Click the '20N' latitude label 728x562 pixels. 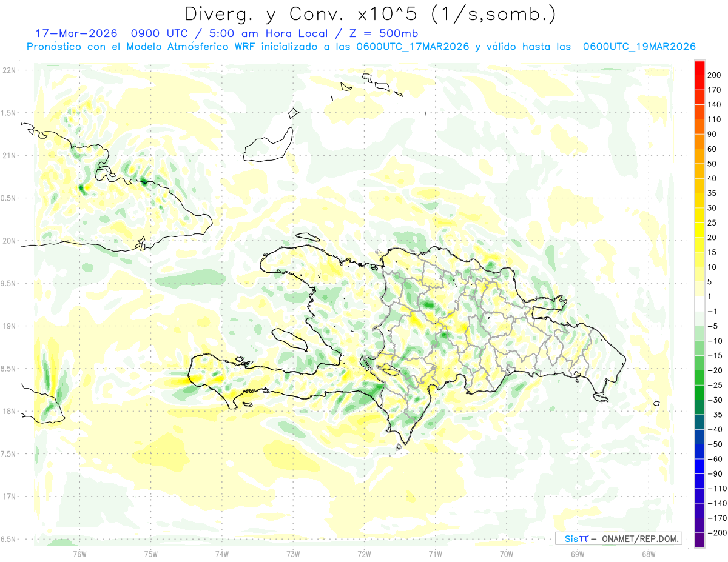(9, 241)
